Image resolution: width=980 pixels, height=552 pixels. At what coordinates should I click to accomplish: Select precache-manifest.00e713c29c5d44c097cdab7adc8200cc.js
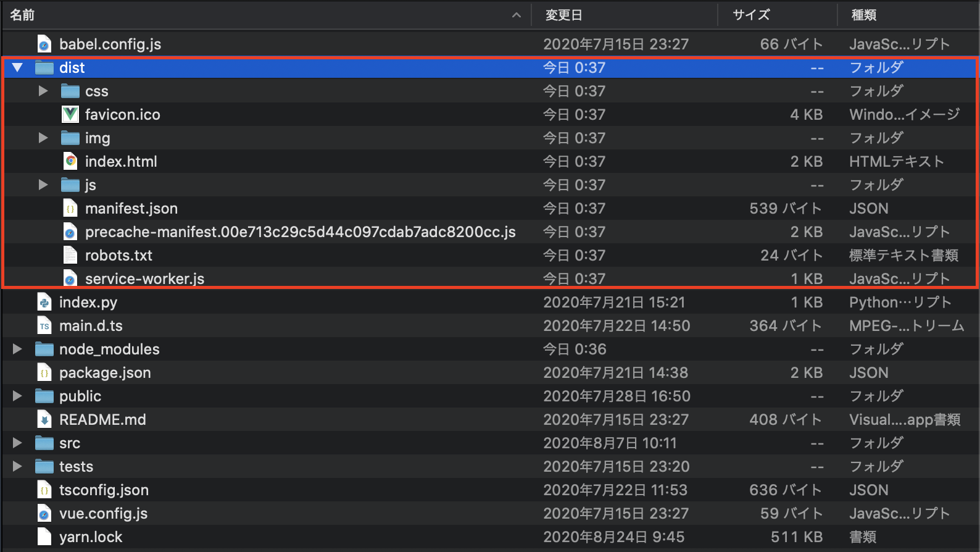(301, 232)
